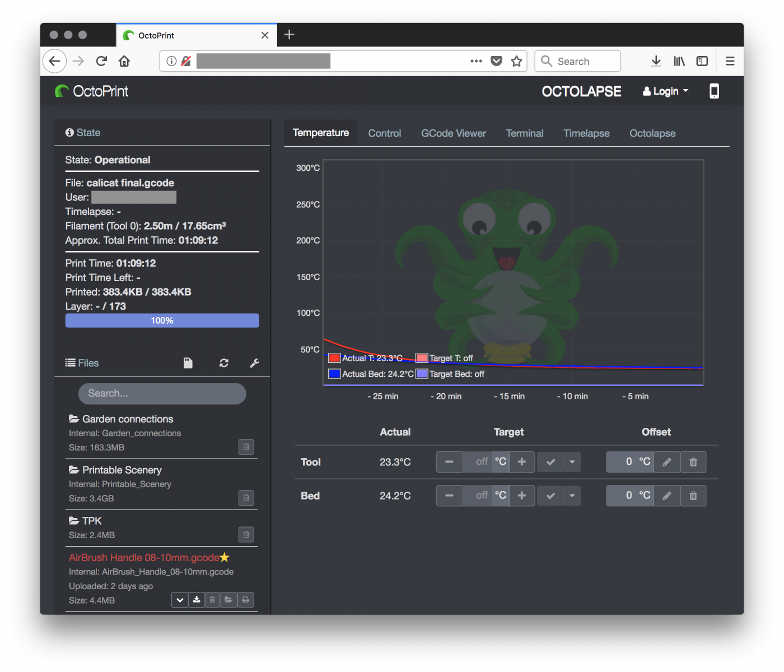Open Tool temperature presets dropdown
784x672 pixels.
point(572,462)
